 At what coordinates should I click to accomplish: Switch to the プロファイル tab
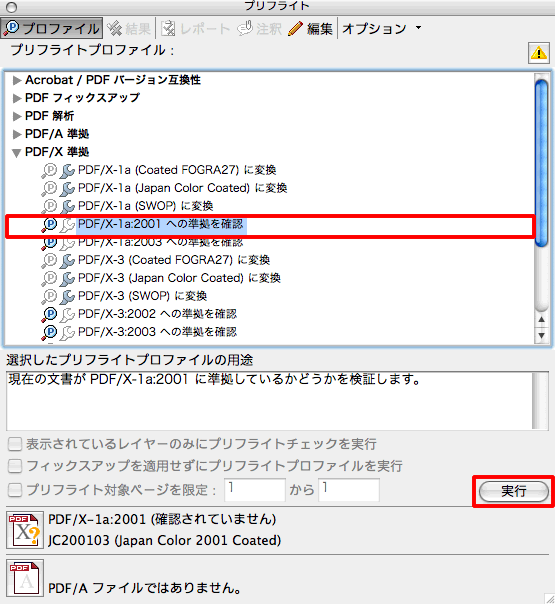point(52,28)
